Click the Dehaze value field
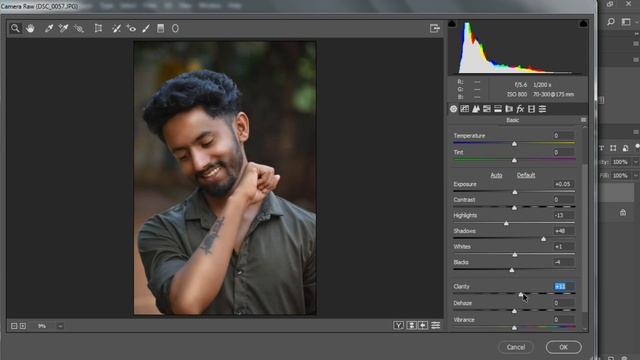640x360 pixels. point(563,303)
